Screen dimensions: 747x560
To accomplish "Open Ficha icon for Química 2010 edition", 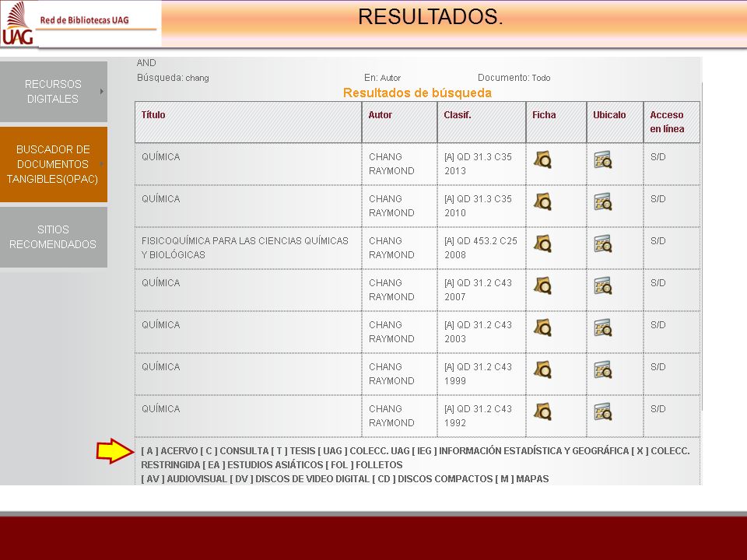I will 542,202.
